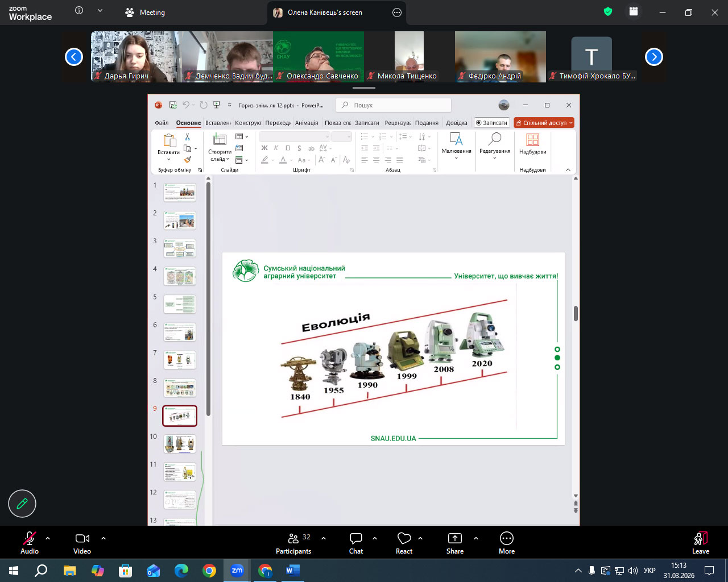Click the Zoom encryption shield icon
728x582 pixels.
pos(608,12)
